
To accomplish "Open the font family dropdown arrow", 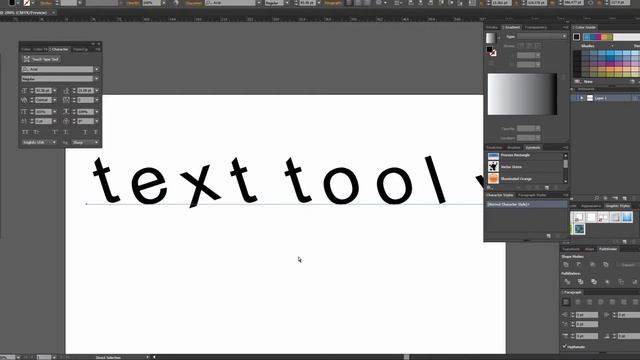I will [97, 69].
